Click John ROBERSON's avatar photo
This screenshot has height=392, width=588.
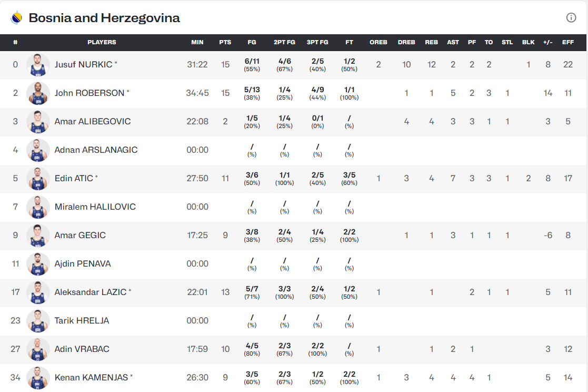pos(38,93)
